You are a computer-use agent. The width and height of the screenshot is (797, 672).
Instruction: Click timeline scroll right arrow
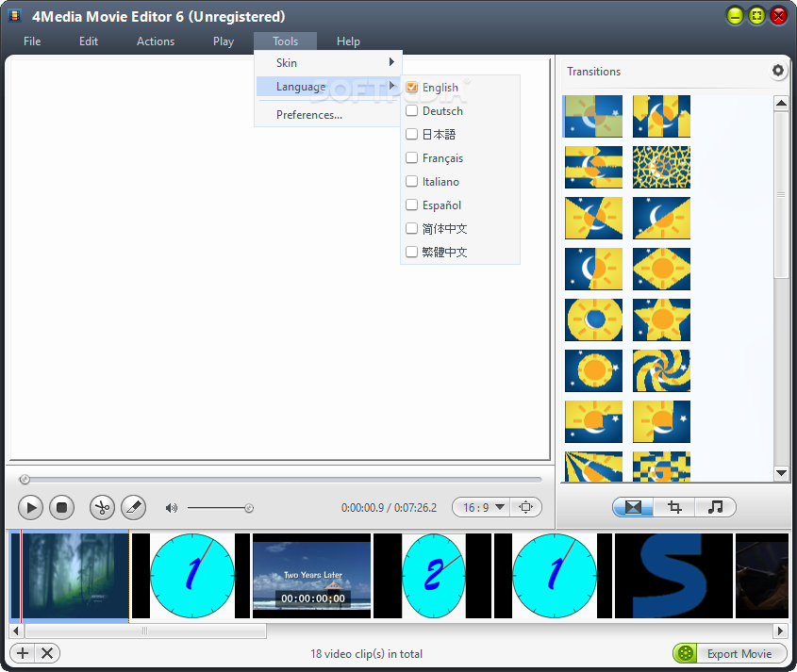click(x=780, y=631)
